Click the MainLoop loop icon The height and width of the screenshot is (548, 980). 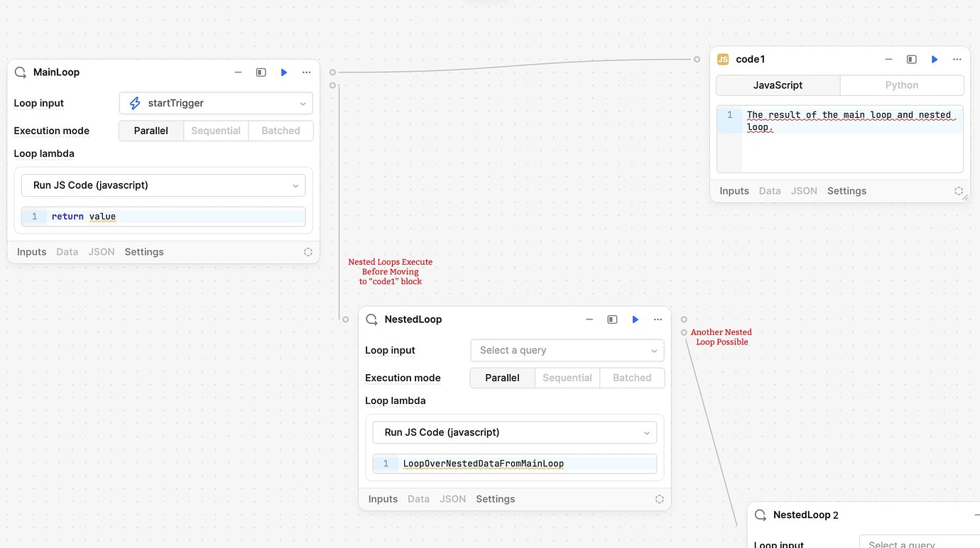[x=21, y=72]
